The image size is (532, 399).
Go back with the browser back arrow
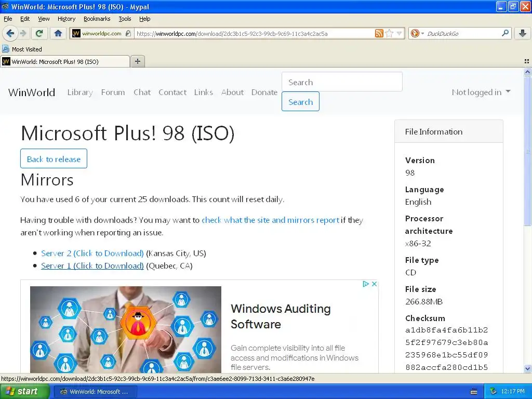tap(10, 33)
